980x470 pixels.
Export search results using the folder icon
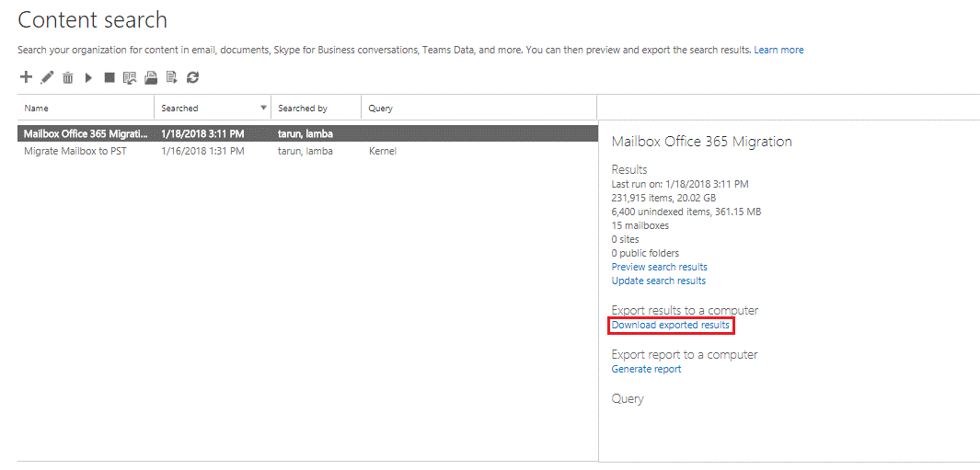[151, 77]
